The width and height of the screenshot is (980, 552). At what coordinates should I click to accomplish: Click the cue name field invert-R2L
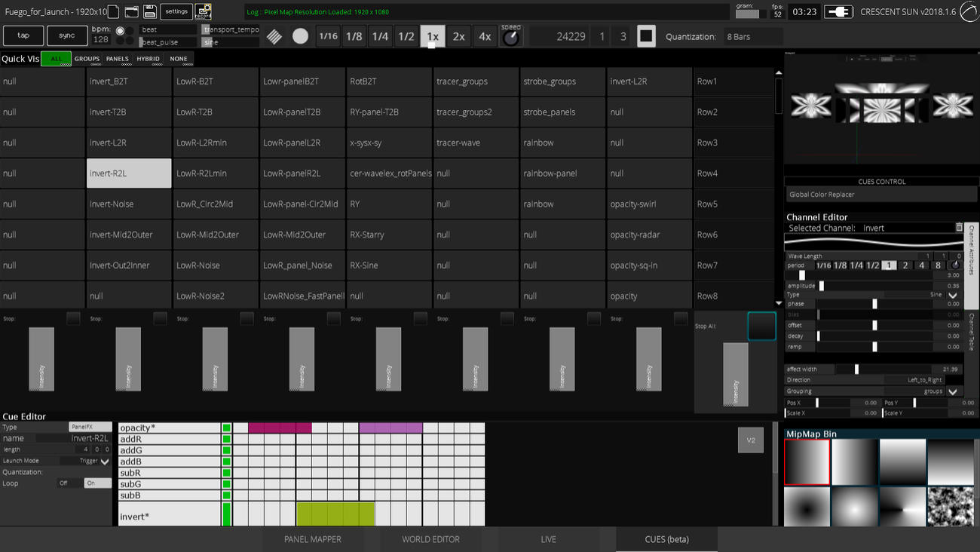(x=73, y=438)
